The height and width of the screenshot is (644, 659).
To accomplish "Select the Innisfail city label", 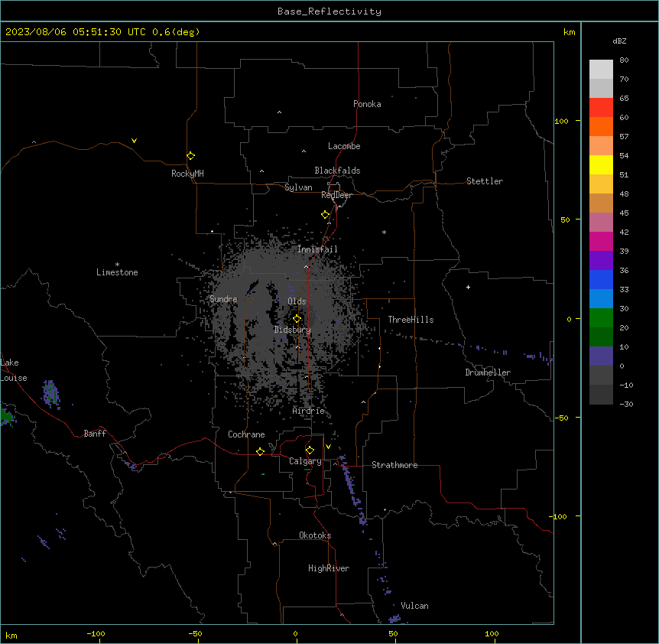I will [x=317, y=249].
